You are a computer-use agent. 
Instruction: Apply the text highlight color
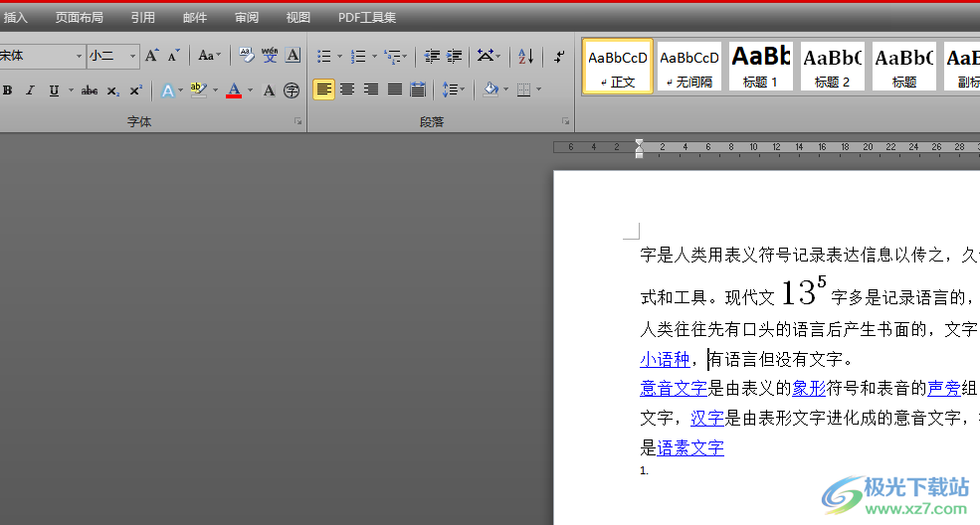199,90
